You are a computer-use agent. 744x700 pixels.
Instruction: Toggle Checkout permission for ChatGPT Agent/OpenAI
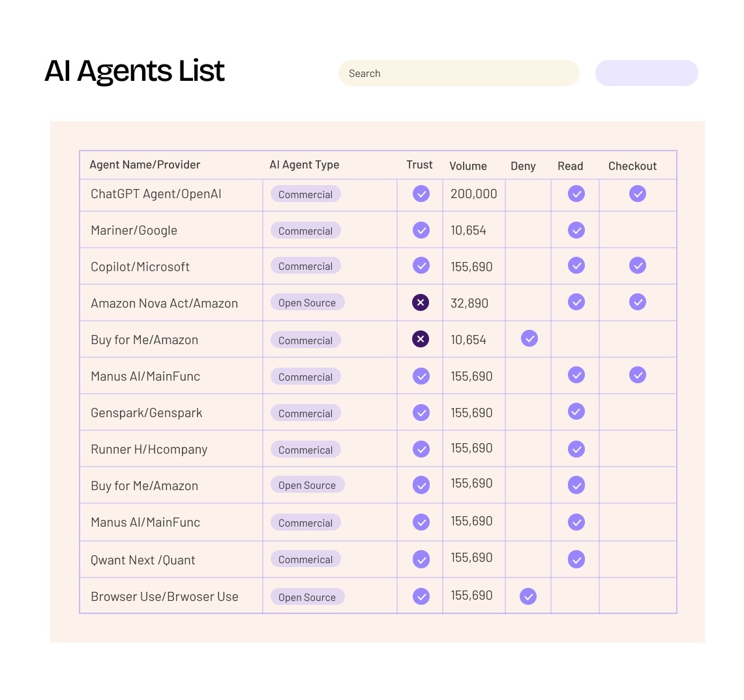pyautogui.click(x=638, y=194)
